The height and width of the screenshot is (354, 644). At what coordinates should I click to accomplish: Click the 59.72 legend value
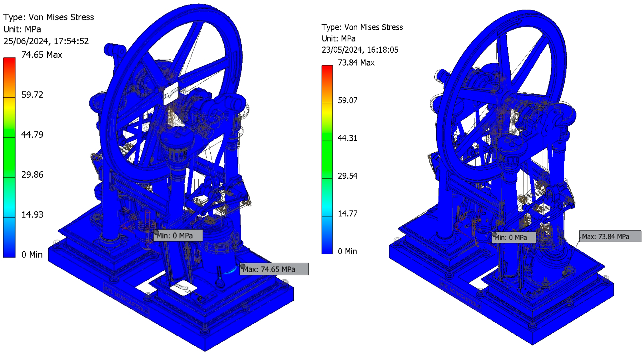click(32, 95)
